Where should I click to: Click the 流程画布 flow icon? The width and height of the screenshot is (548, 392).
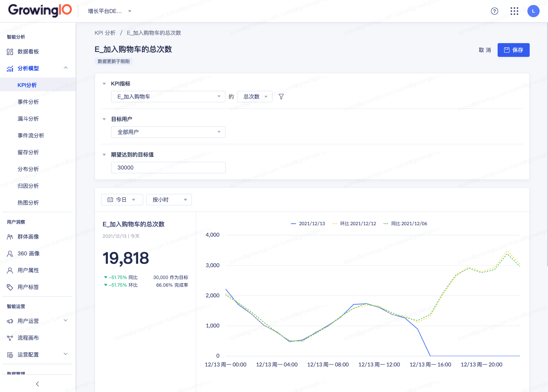coord(10,338)
